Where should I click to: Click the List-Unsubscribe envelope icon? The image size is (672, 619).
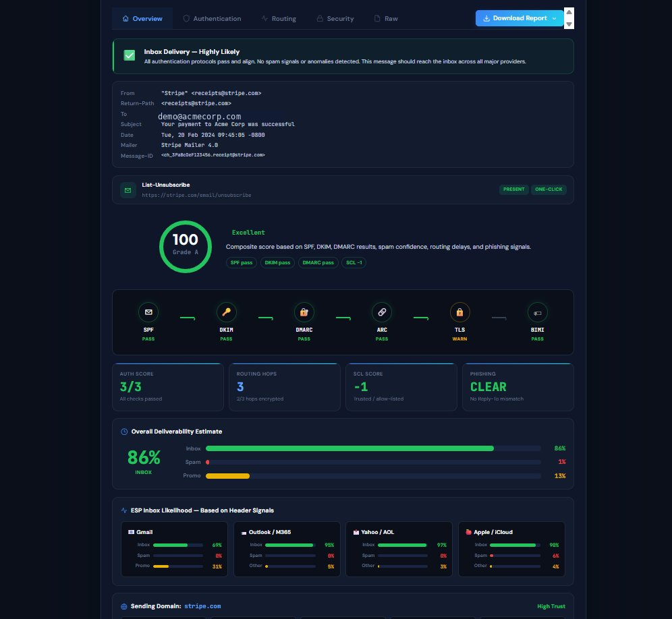pos(128,189)
